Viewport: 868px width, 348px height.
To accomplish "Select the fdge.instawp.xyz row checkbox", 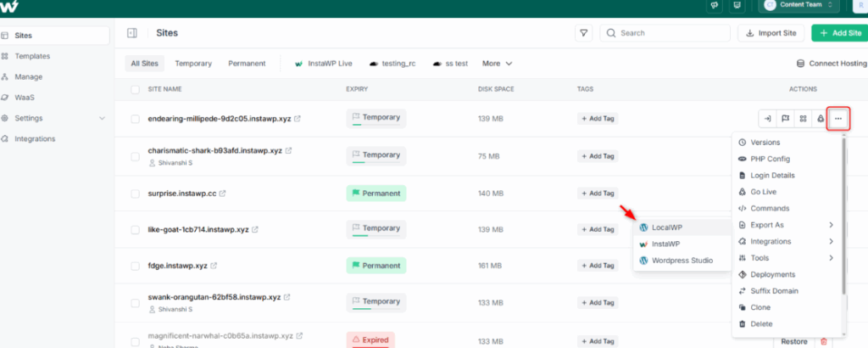I will [135, 266].
